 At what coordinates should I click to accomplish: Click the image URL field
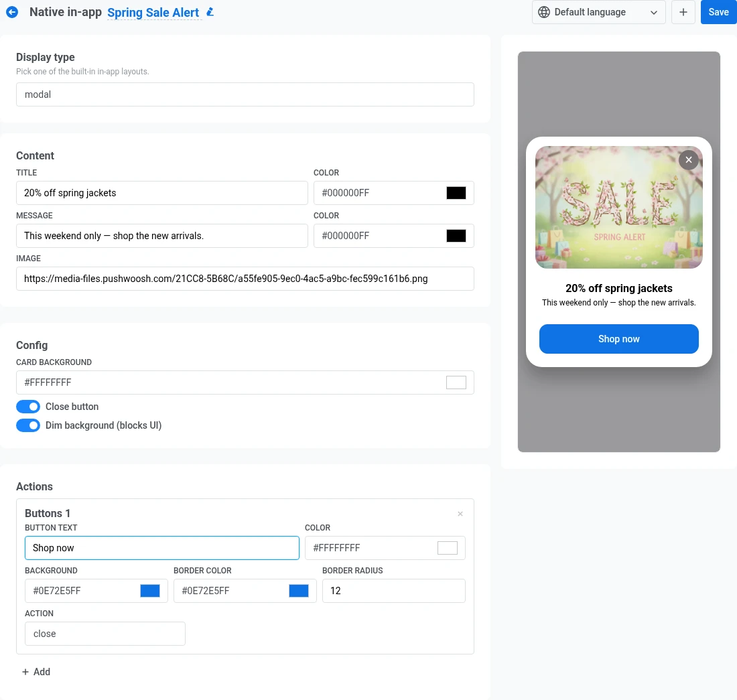pos(245,279)
